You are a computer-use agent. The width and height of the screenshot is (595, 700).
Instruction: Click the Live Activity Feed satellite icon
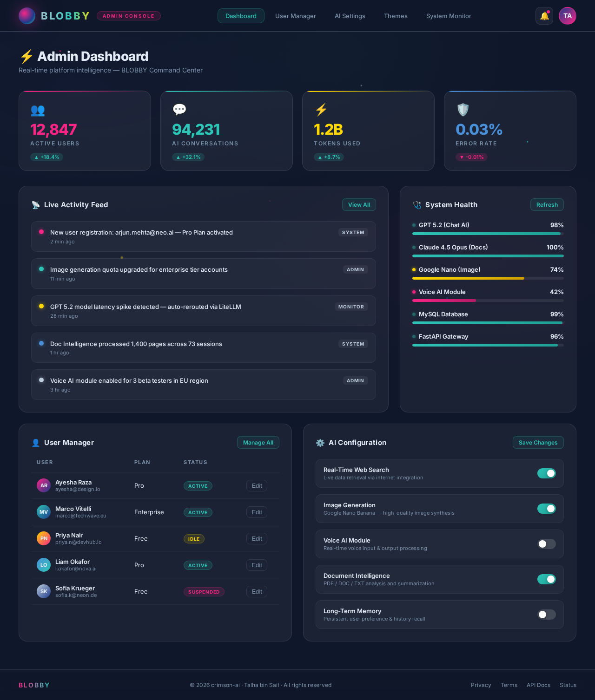click(x=36, y=204)
